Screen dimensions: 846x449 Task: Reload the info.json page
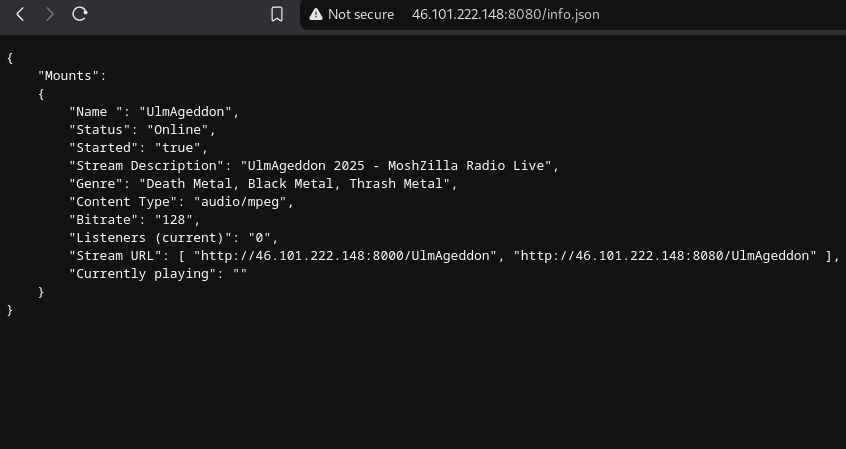pos(80,14)
